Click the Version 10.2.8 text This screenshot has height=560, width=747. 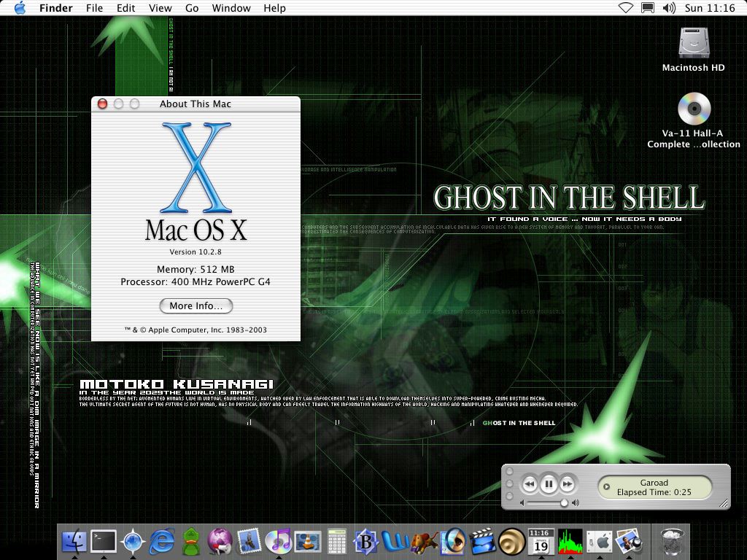pos(196,252)
